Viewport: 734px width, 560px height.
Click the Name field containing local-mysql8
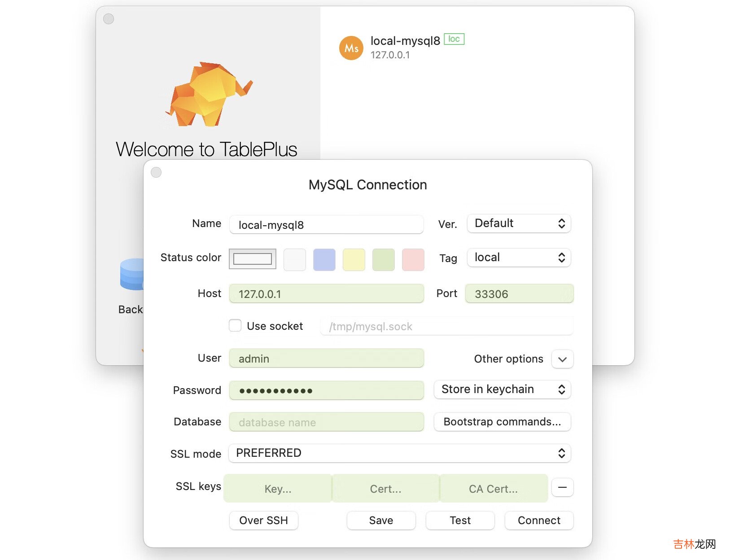point(326,224)
